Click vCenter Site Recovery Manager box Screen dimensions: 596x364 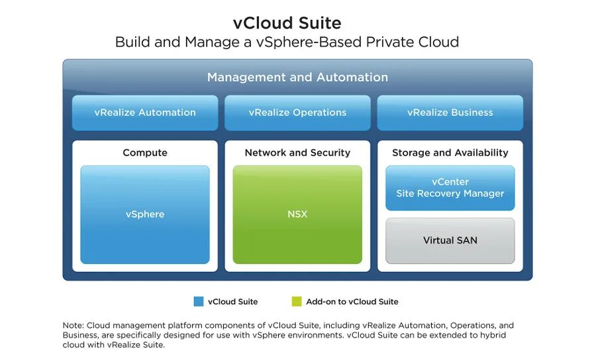tap(450, 188)
